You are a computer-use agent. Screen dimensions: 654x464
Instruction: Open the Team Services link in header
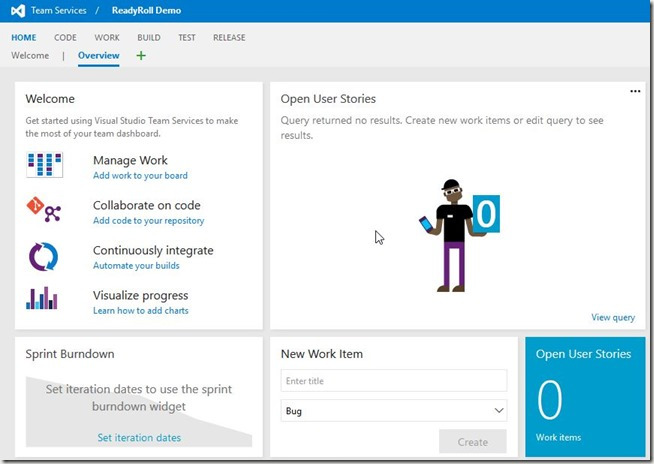coord(58,10)
